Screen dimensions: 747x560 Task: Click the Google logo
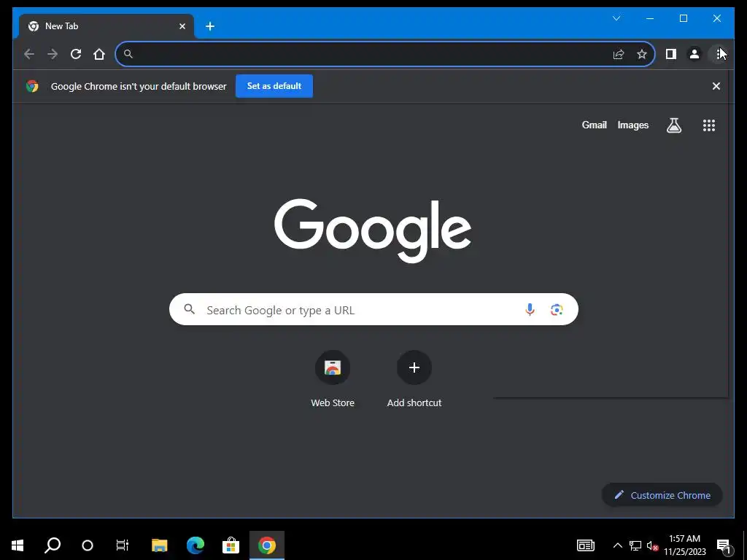pos(373,231)
